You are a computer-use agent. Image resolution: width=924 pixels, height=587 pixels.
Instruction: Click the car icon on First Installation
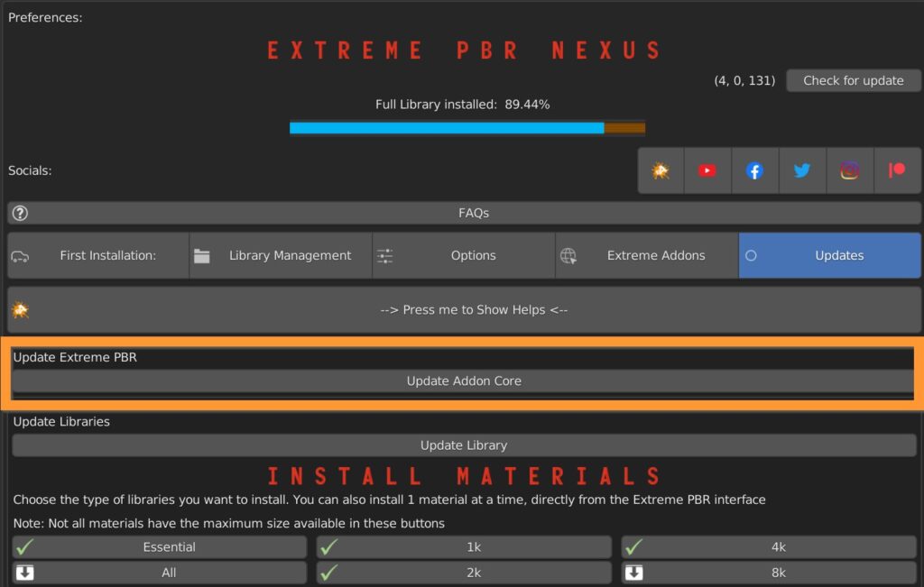20,256
